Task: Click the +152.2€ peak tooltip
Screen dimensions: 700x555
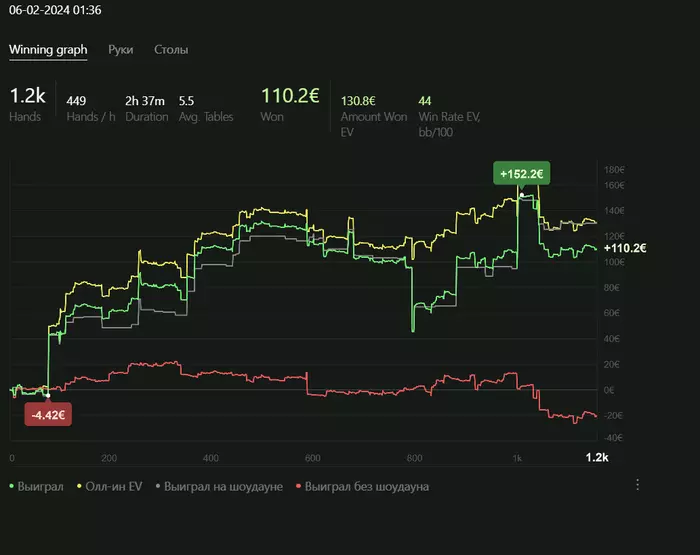Action: tap(521, 173)
